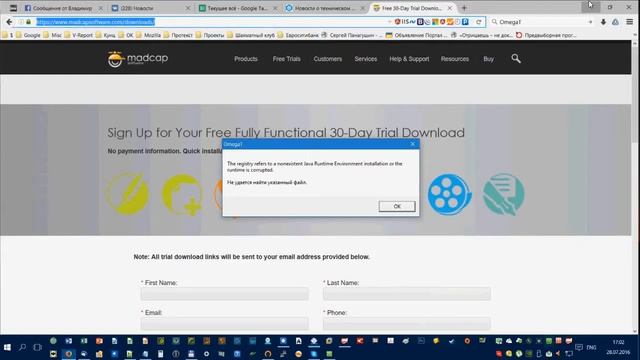Open the Протекст bookmark folder
The height and width of the screenshot is (360, 640).
(178, 36)
